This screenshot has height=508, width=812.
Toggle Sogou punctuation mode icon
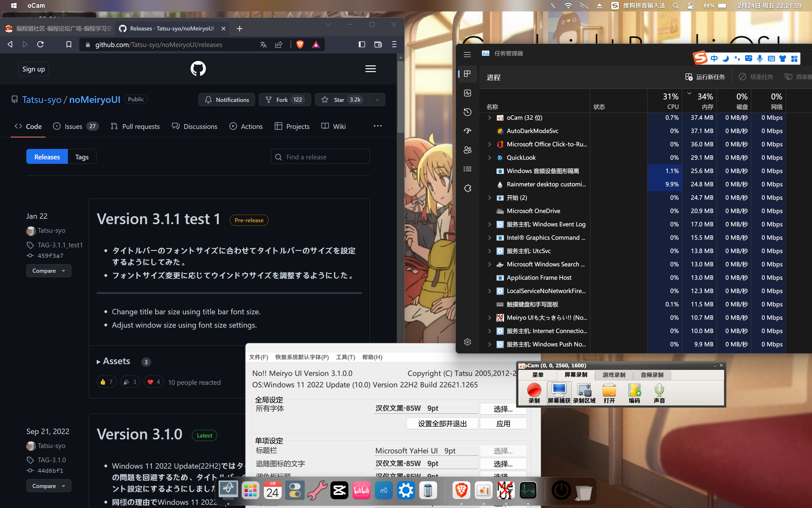pyautogui.click(x=737, y=58)
